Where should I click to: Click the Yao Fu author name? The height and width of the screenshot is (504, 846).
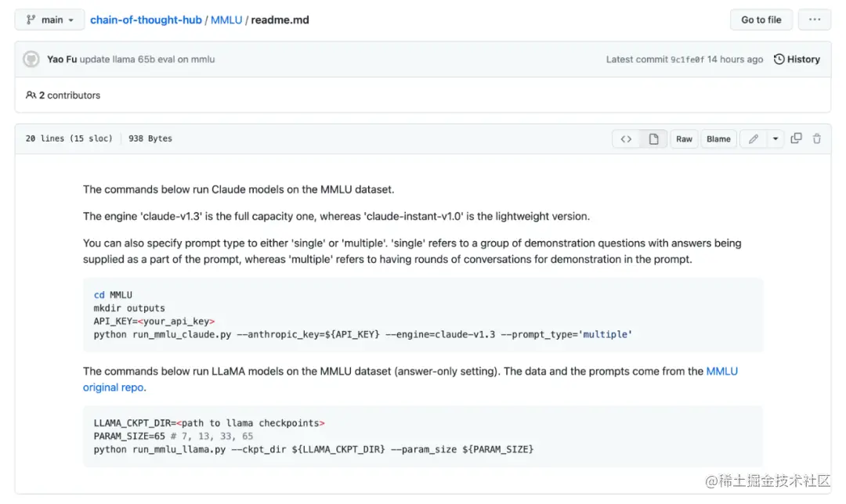(62, 59)
